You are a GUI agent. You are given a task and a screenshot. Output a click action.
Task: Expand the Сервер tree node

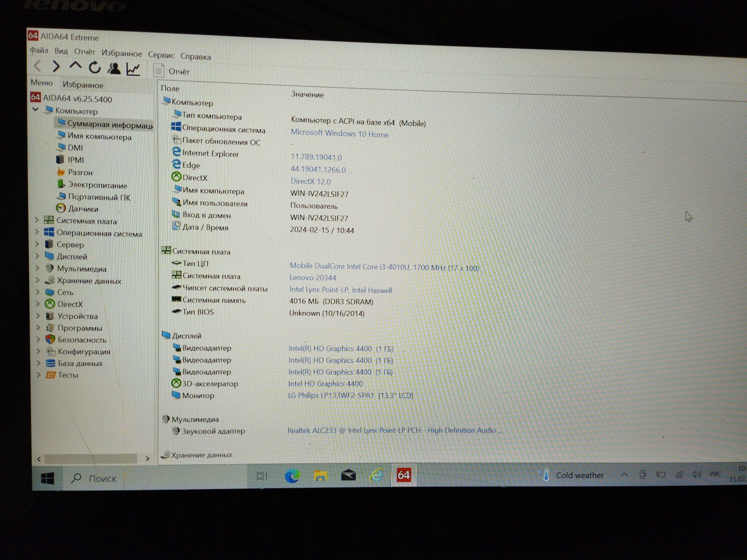pos(37,244)
